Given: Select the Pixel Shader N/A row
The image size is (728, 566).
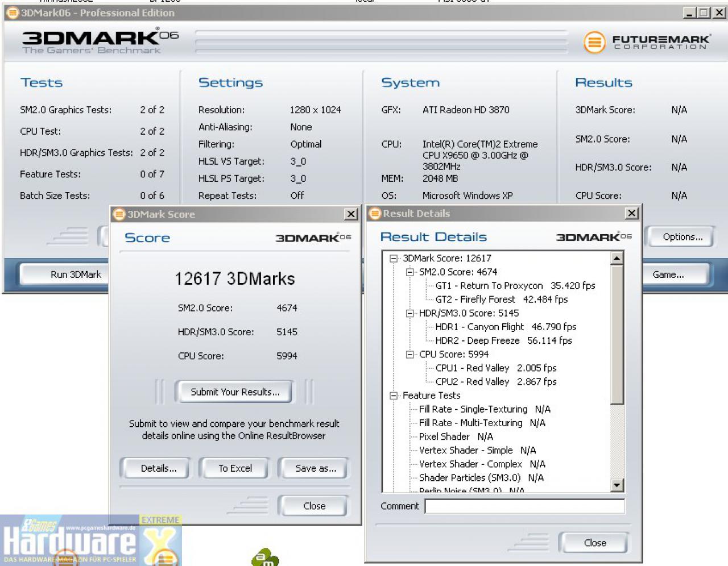Looking at the screenshot, I should click(x=456, y=436).
